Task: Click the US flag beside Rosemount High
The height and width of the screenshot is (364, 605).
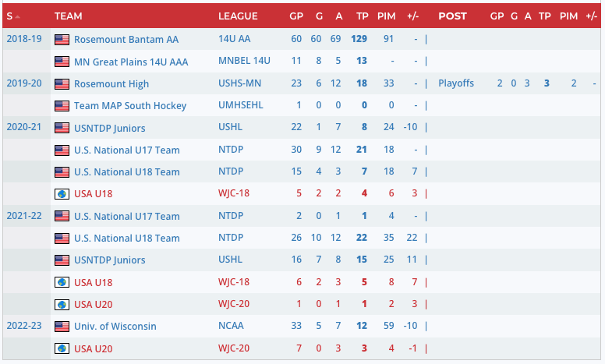Action: click(62, 83)
